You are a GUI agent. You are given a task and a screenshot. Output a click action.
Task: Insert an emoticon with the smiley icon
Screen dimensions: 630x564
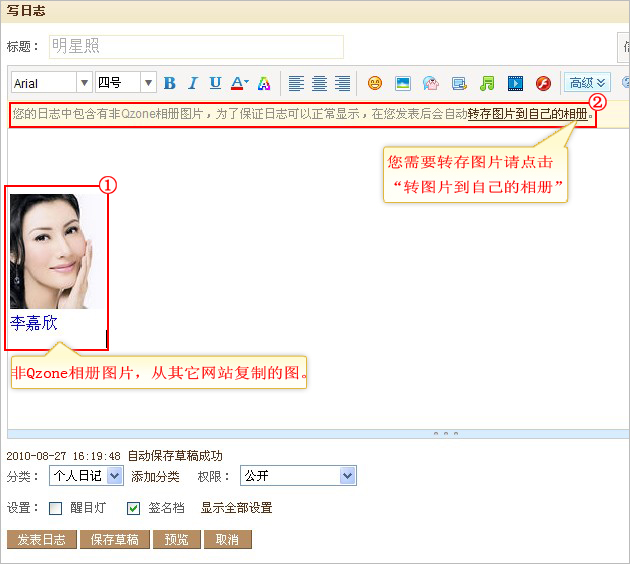point(375,83)
